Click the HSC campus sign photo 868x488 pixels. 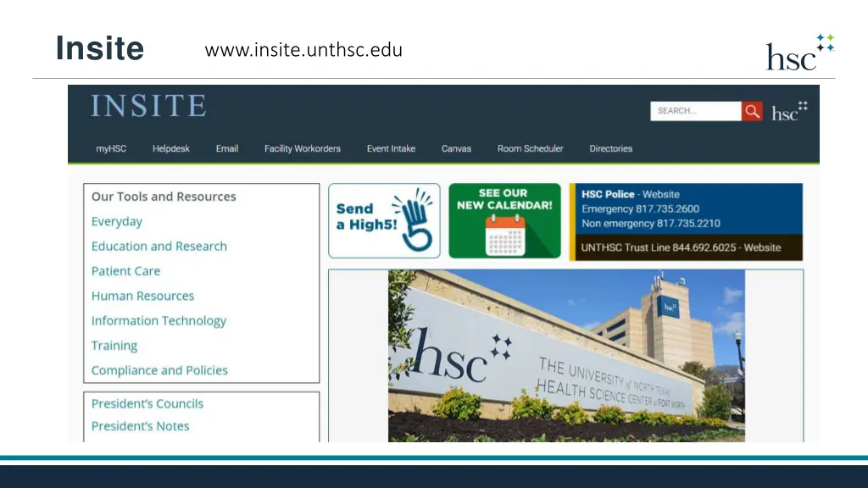566,356
